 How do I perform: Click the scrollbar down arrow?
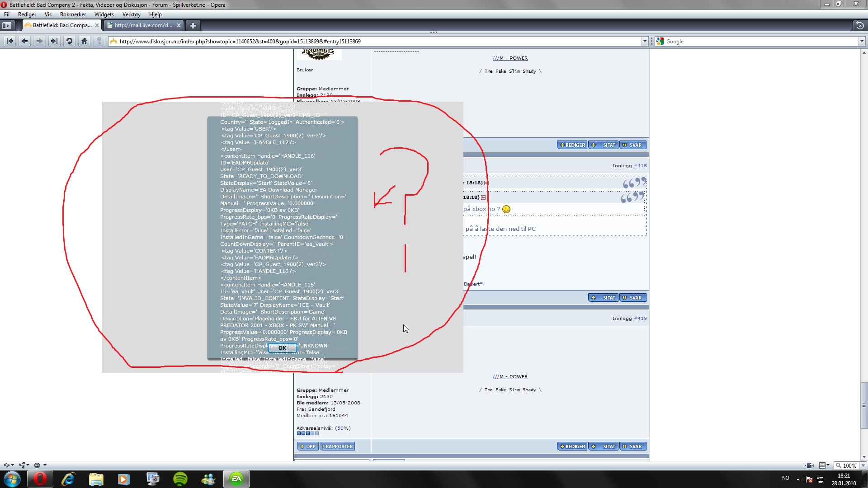click(x=864, y=457)
